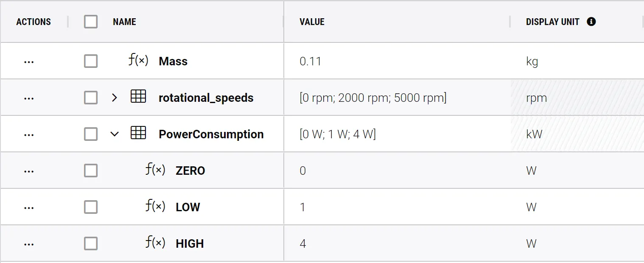Image resolution: width=644 pixels, height=263 pixels.
Task: Open actions ellipsis for the HIGH row
Action: pyautogui.click(x=29, y=244)
